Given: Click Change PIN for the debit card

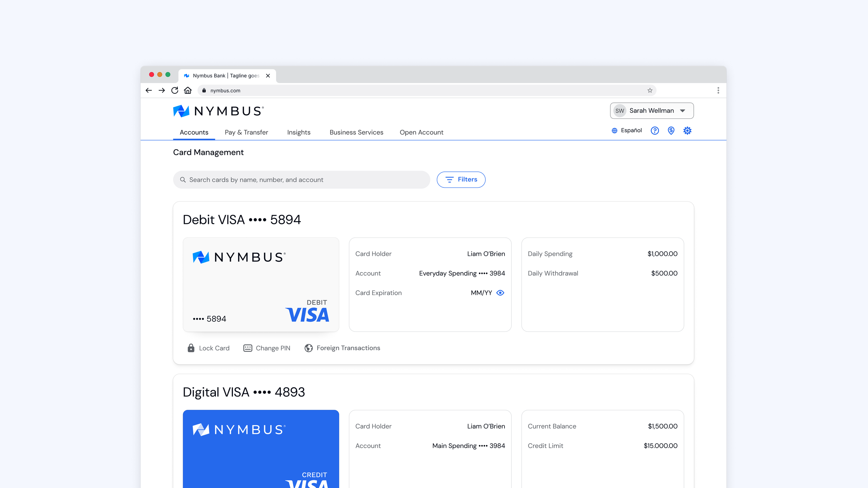Looking at the screenshot, I should [x=267, y=348].
